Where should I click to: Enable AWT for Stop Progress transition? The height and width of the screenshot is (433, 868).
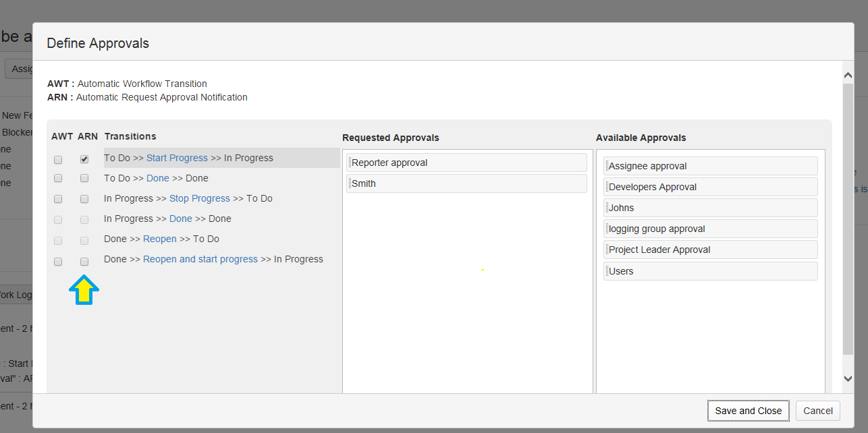pos(58,199)
